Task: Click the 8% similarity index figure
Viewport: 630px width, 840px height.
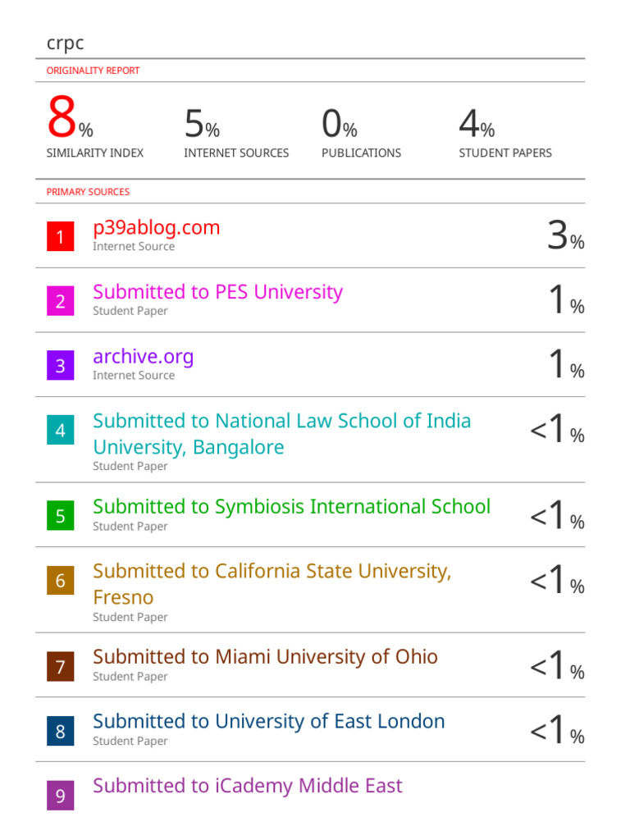Action: [69, 121]
